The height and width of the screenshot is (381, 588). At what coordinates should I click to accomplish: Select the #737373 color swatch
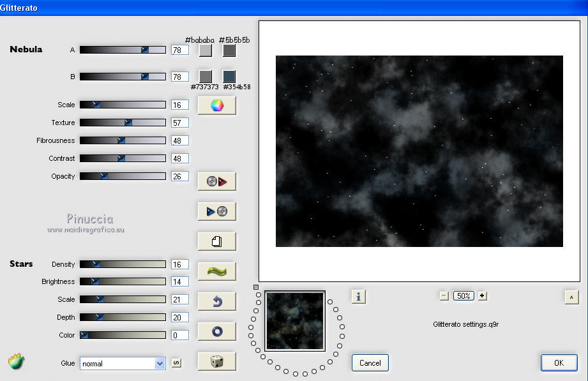205,77
